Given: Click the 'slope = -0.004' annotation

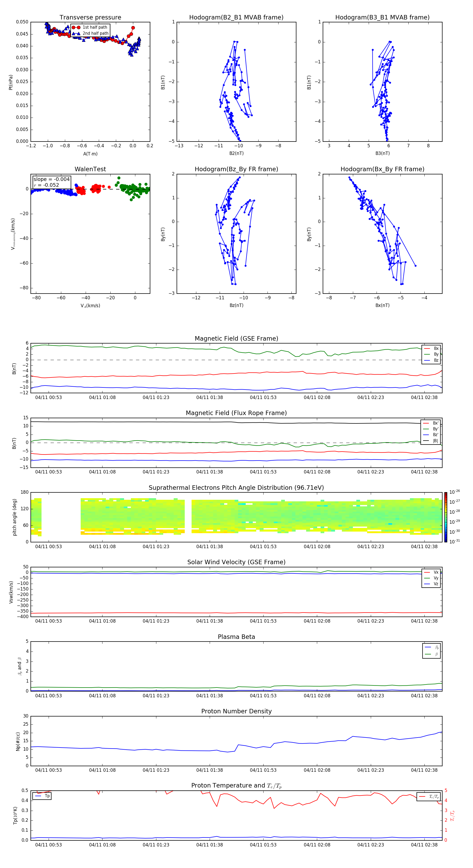Looking at the screenshot, I should tap(52, 179).
